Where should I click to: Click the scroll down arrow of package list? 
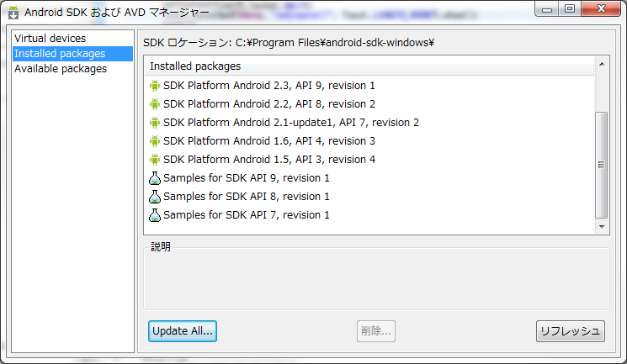(602, 226)
